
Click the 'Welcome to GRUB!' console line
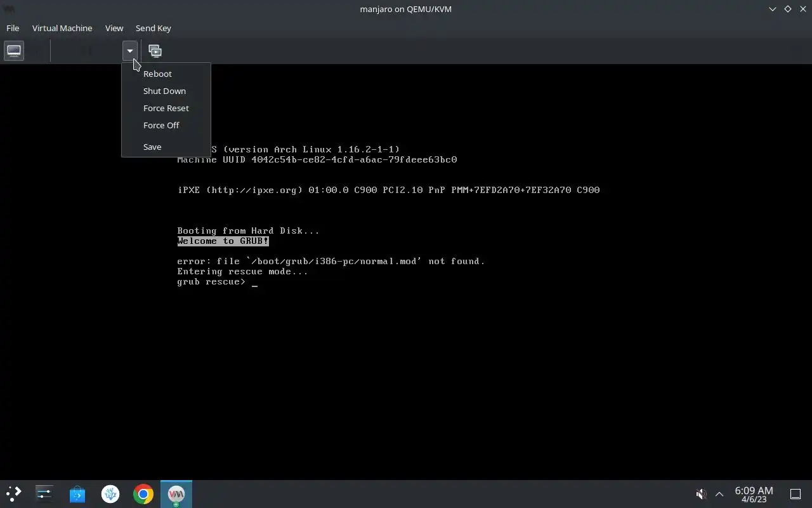pyautogui.click(x=223, y=241)
